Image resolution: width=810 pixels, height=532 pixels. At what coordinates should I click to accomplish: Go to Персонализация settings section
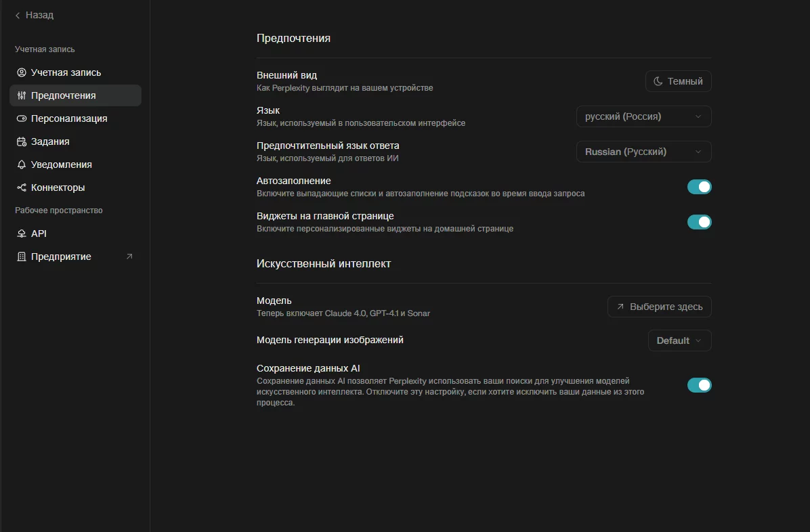coord(69,118)
